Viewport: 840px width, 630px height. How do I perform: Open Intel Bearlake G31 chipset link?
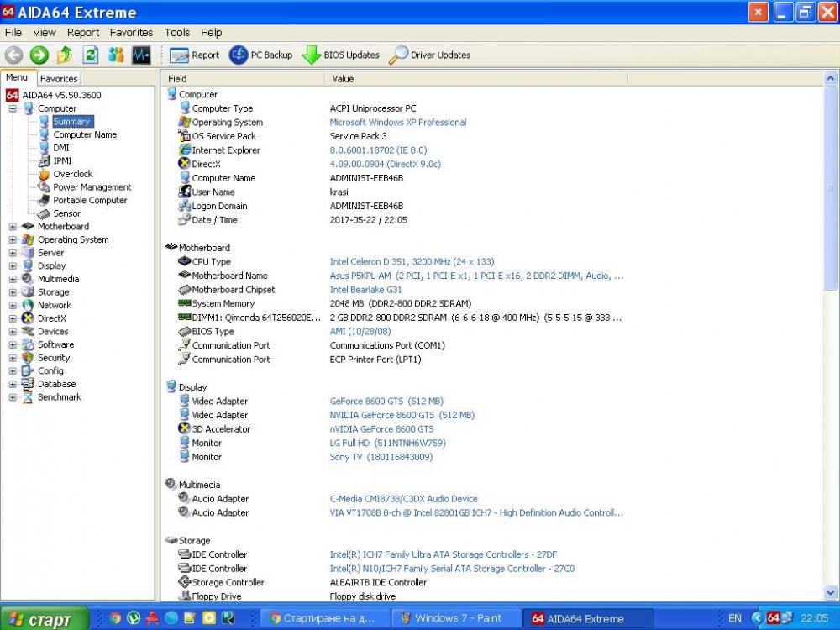[x=365, y=290]
